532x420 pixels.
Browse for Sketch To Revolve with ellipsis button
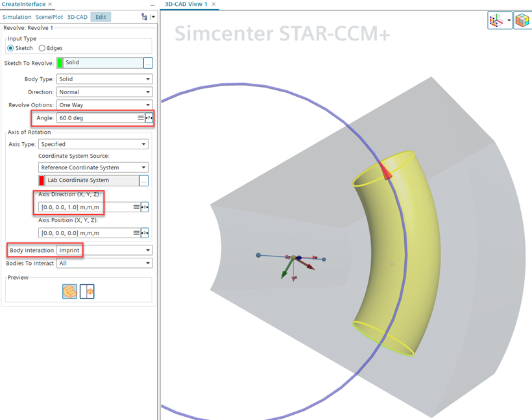click(x=148, y=63)
